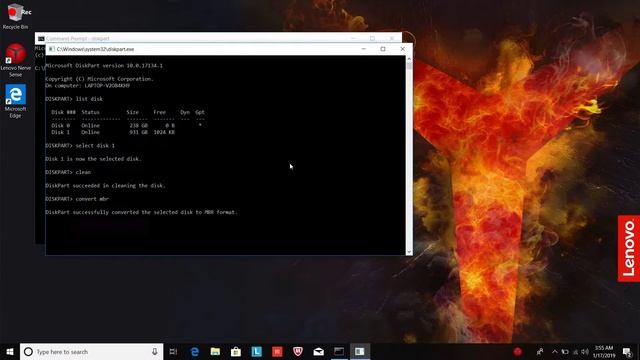
Task: Maximize the diskpart.exe window
Action: coord(383,49)
